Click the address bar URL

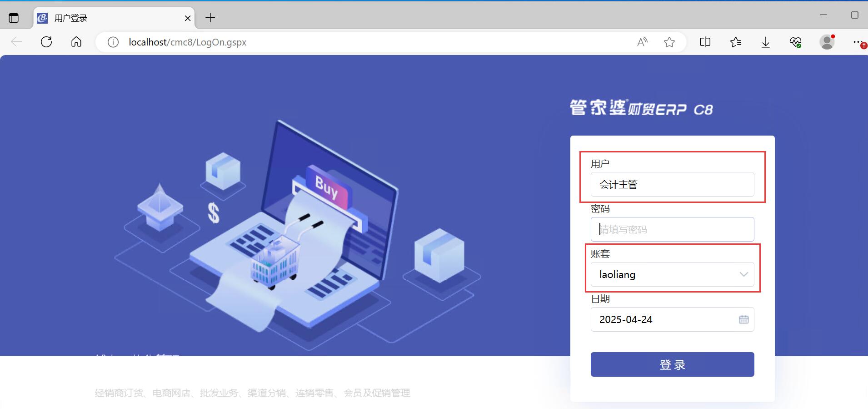point(187,42)
